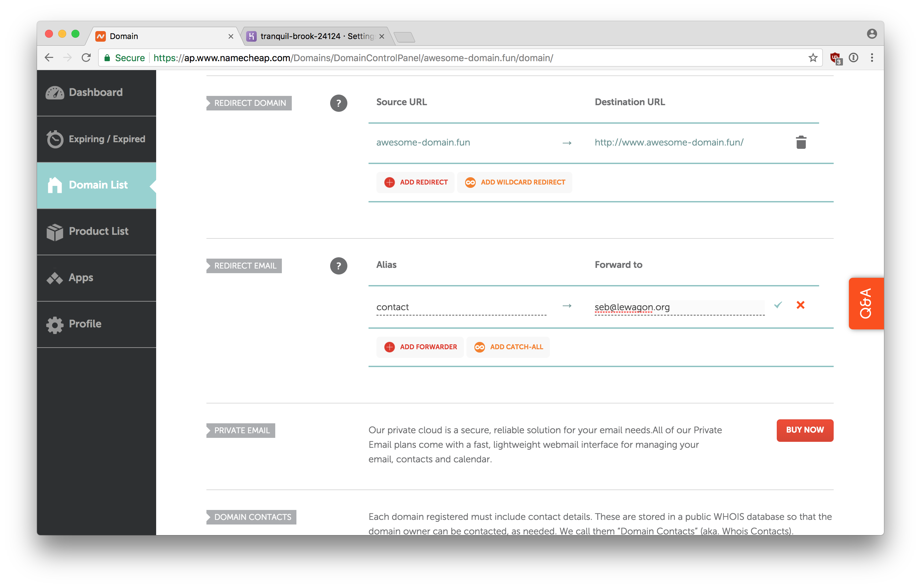Click ADD WILDCARD REDIRECT button
The width and height of the screenshot is (921, 588).
tap(515, 182)
